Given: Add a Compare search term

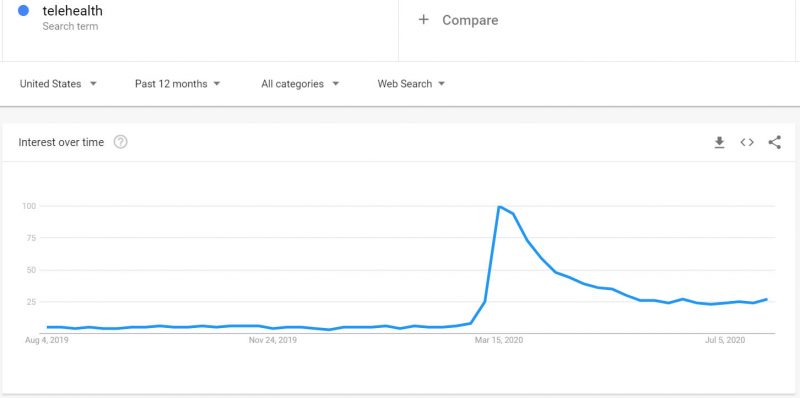Looking at the screenshot, I should (x=470, y=20).
